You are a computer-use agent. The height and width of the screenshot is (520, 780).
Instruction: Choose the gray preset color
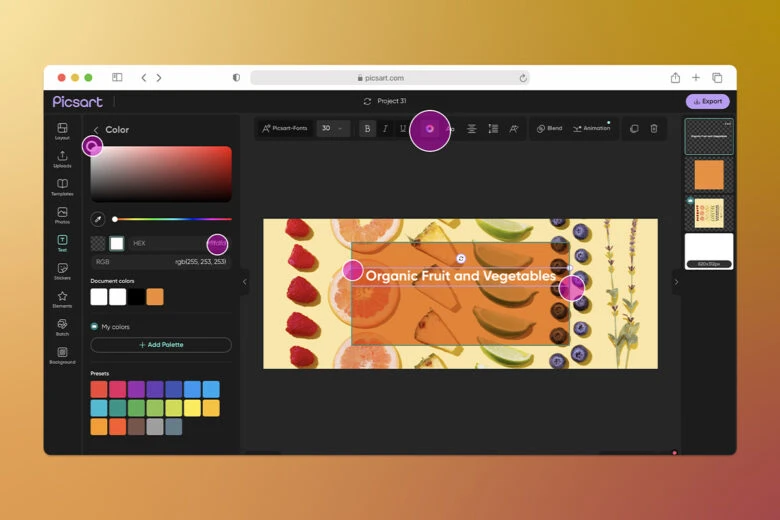(155, 426)
